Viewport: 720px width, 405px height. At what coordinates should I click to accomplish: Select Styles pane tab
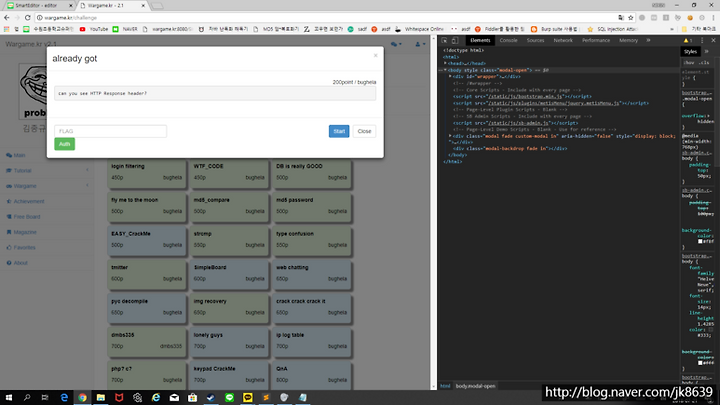(690, 51)
